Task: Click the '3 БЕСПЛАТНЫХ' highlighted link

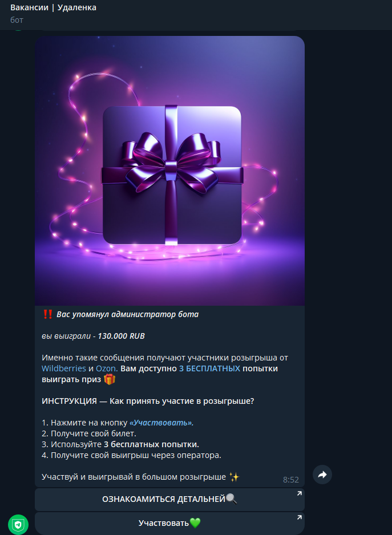Action: [x=209, y=368]
